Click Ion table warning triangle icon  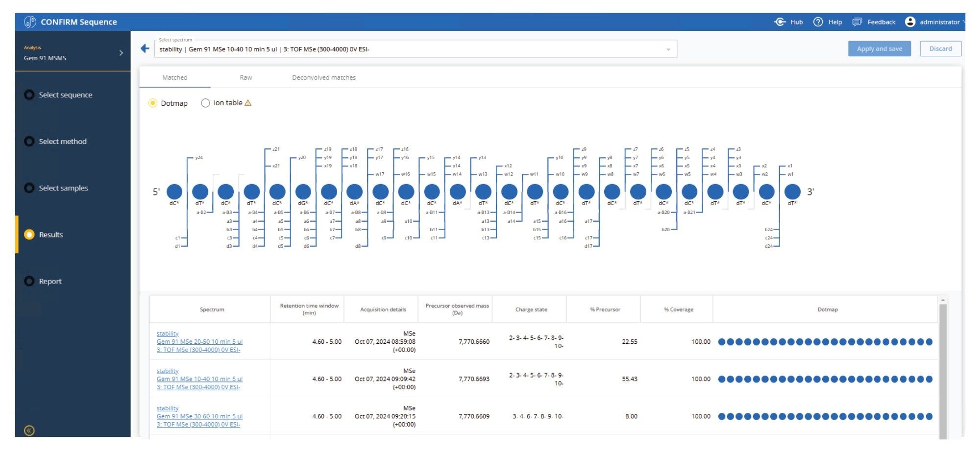click(248, 103)
